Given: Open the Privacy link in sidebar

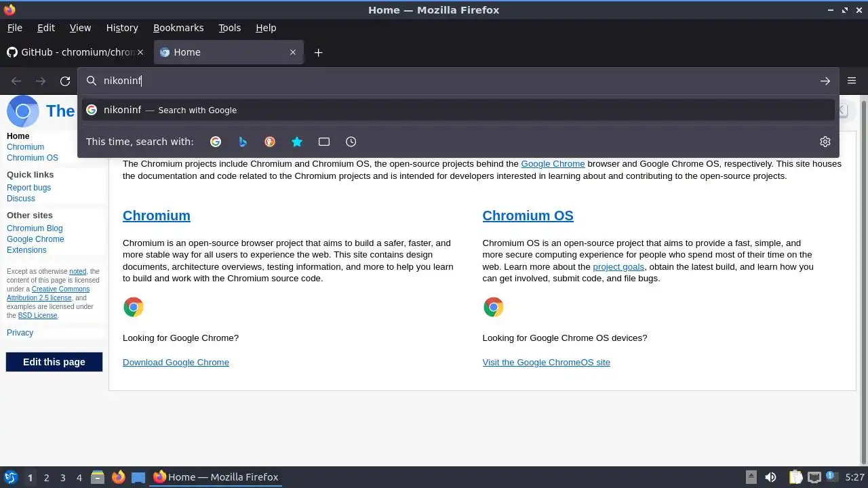Looking at the screenshot, I should coord(20,333).
